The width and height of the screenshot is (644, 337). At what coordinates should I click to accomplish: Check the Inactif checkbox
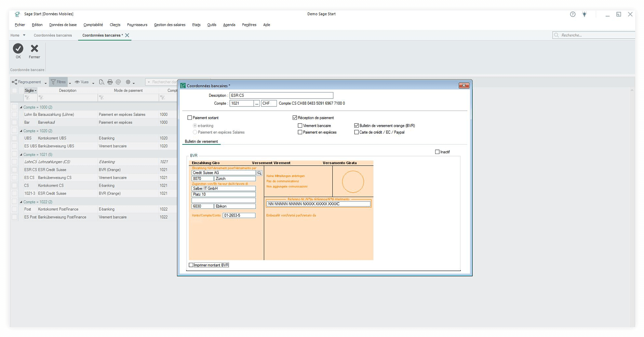pos(437,152)
